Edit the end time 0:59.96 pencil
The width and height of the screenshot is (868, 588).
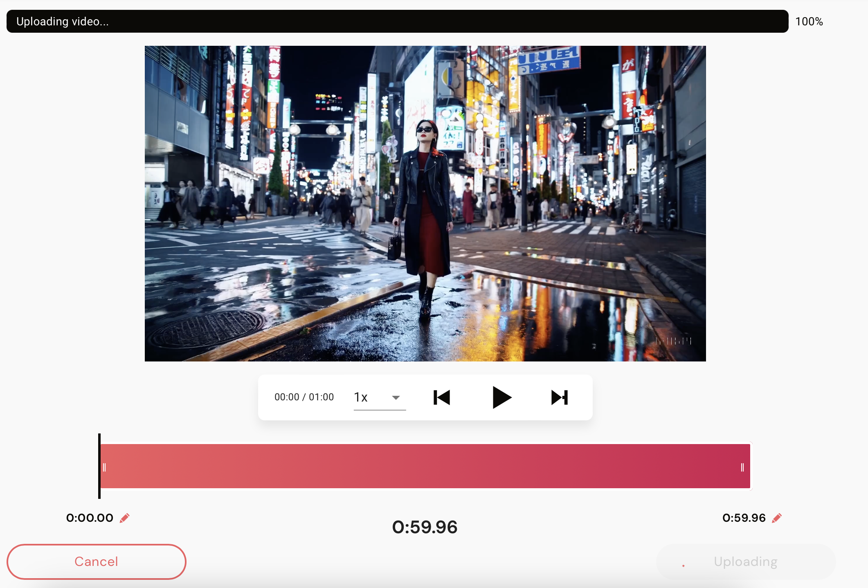click(x=777, y=518)
